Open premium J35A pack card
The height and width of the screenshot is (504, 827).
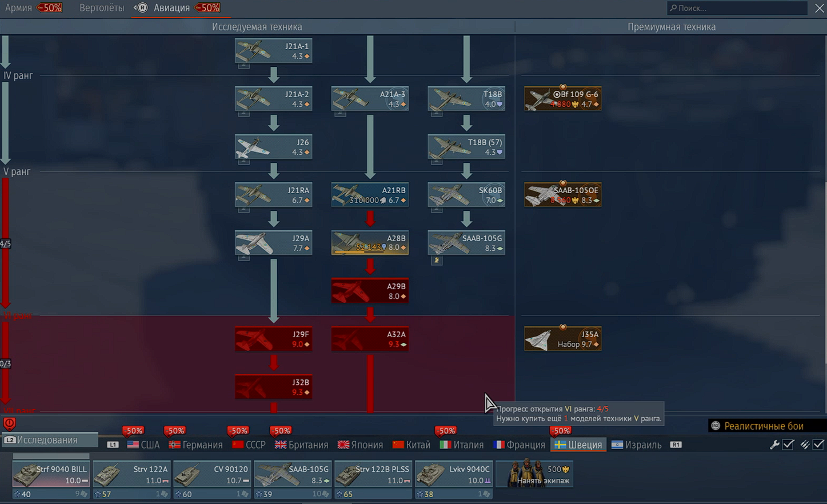[x=563, y=339]
